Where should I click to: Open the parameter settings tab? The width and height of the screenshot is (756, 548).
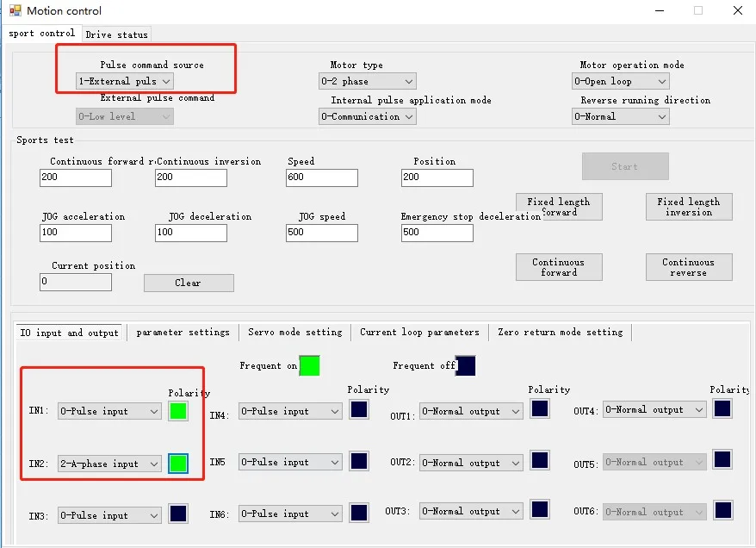pyautogui.click(x=183, y=332)
